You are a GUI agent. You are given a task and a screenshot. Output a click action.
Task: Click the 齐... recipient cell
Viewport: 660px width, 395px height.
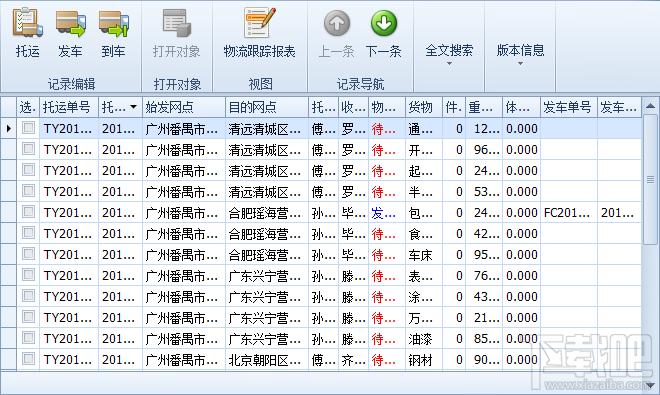pyautogui.click(x=354, y=360)
